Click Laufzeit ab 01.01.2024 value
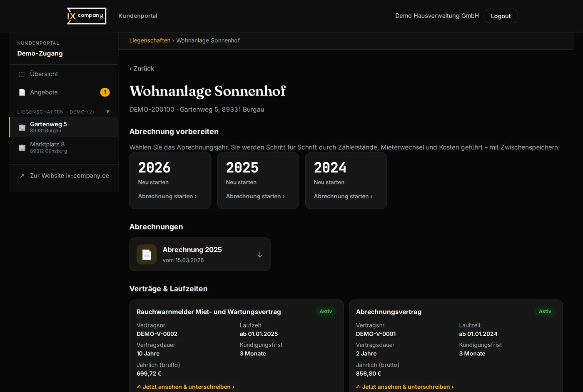Viewport: 583px width, 392px height. (478, 334)
